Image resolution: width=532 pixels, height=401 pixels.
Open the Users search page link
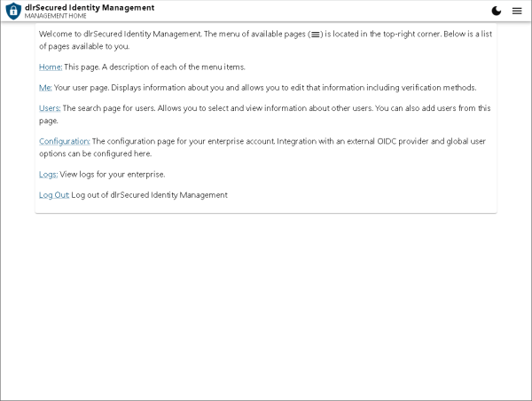50,108
